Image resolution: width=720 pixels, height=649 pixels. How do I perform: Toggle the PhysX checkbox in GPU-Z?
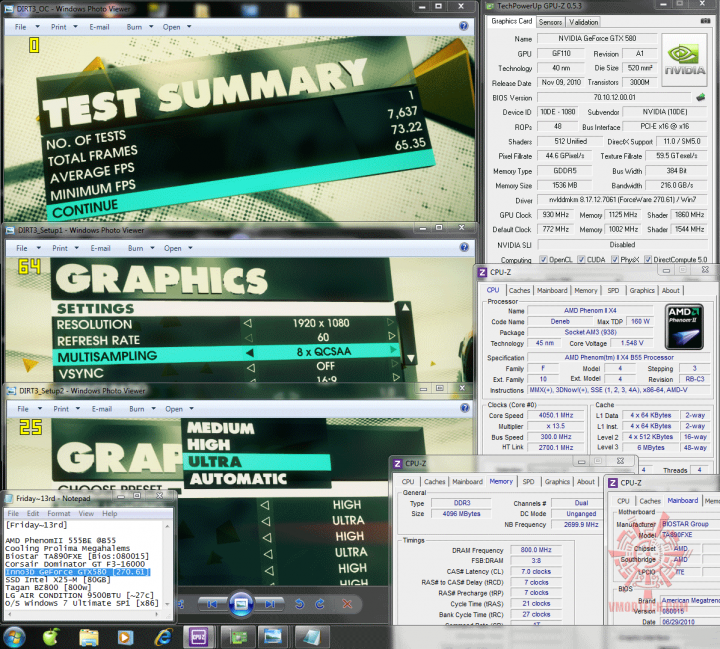pyautogui.click(x=615, y=260)
